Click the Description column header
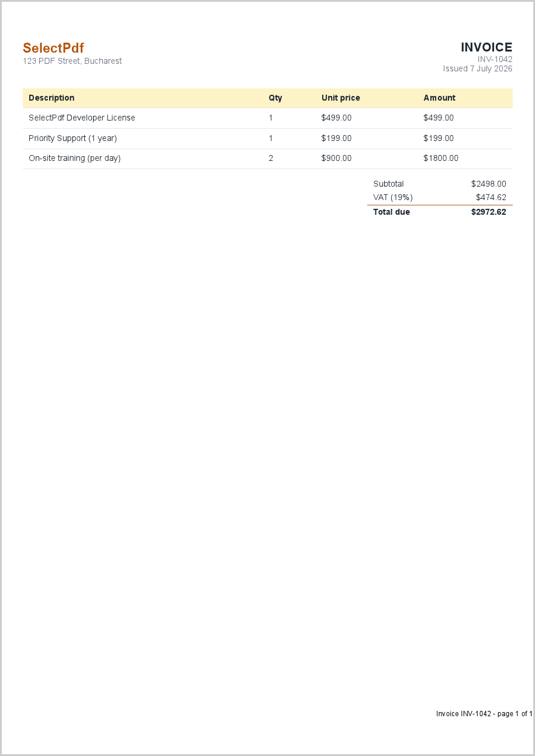The image size is (535, 756). (51, 98)
